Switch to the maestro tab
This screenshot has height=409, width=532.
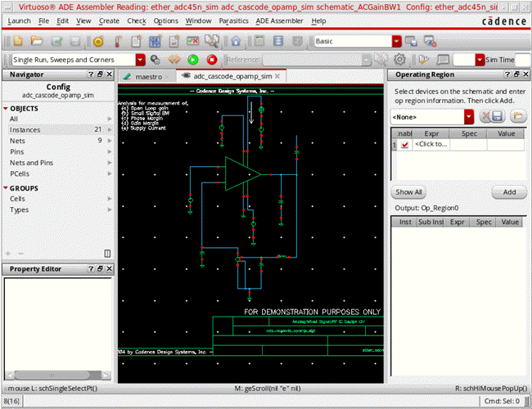pos(148,76)
